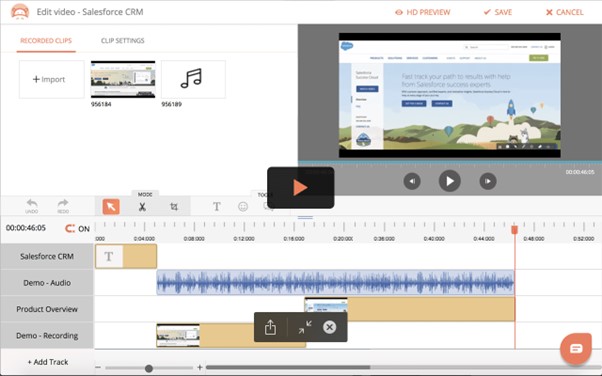Viewport: 602px width, 376px height.
Task: Select the crop mode tool
Action: tap(174, 207)
